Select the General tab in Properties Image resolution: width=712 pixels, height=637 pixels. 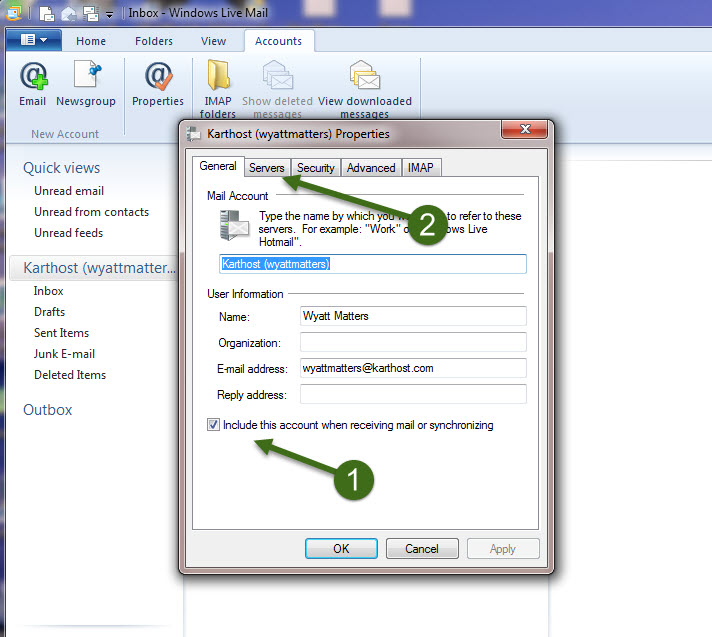218,166
